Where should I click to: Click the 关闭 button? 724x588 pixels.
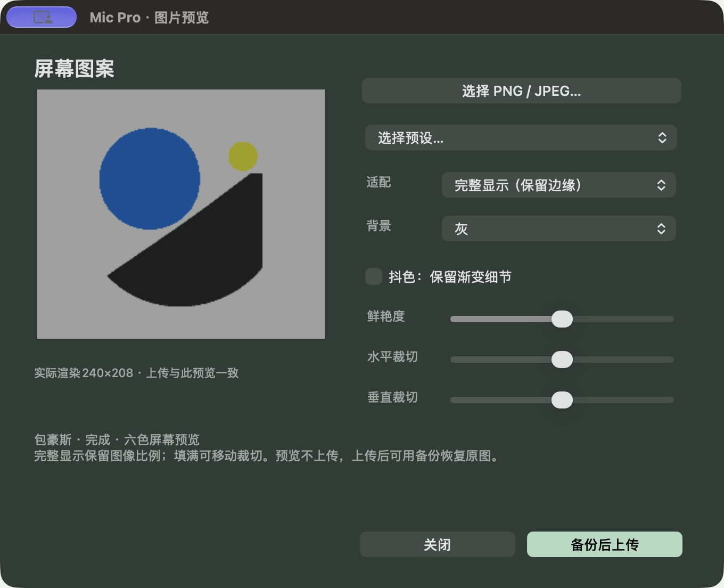(x=438, y=544)
